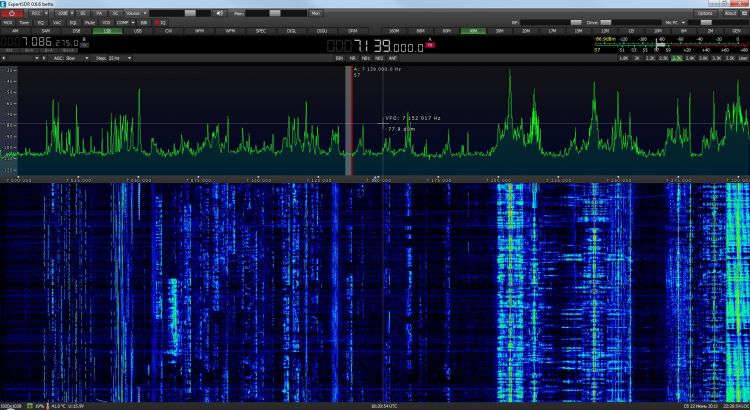Viewport: 750px width, 410px height.
Task: Click the RF gain slider
Action: pyautogui.click(x=551, y=22)
